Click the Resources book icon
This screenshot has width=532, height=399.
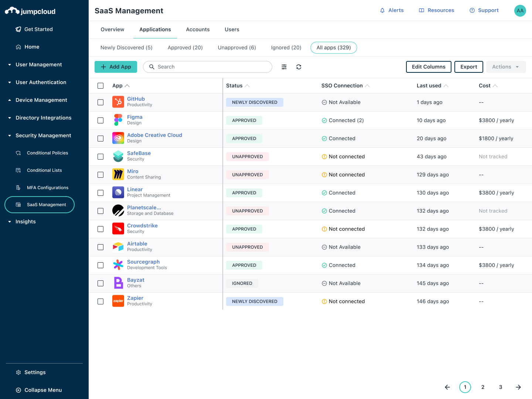pos(422,10)
